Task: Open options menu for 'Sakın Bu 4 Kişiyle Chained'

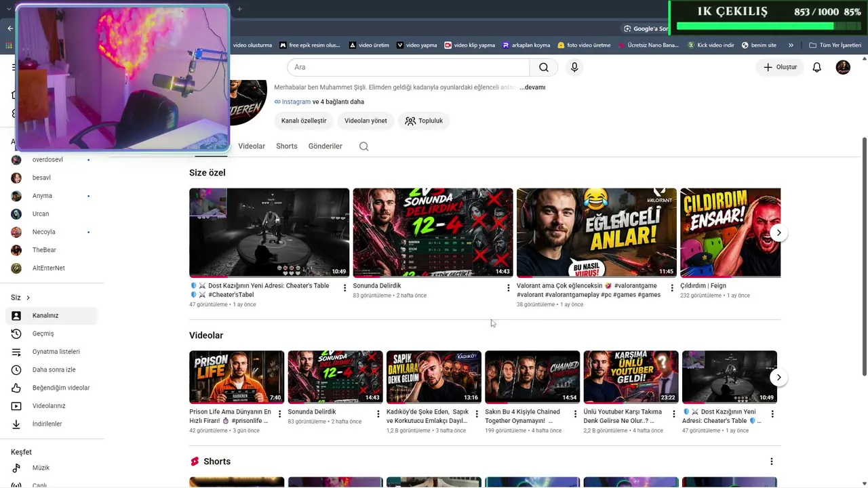Action: click(575, 414)
